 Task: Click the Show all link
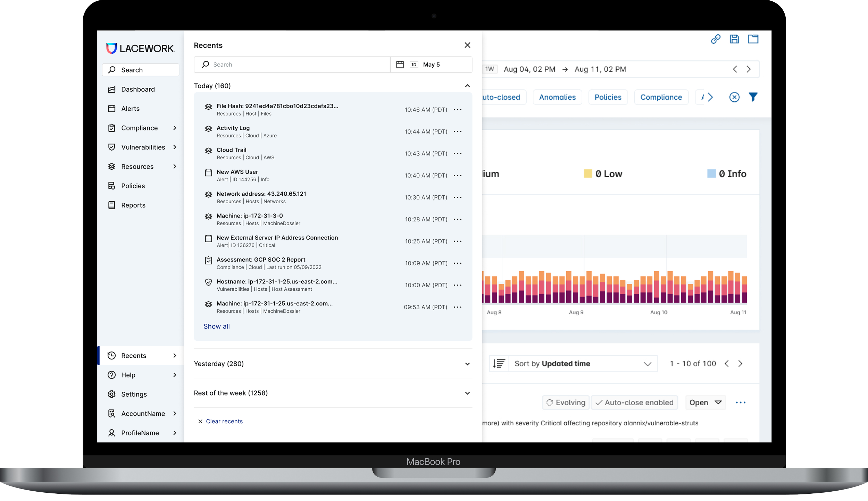point(216,326)
